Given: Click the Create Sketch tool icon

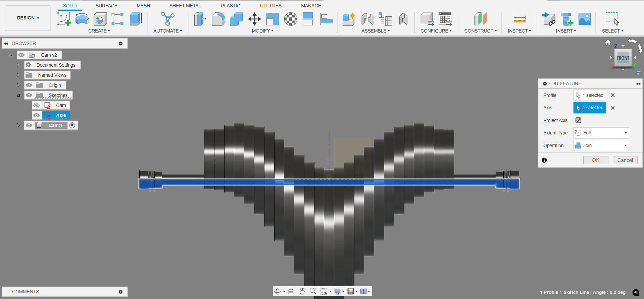Looking at the screenshot, I should point(64,19).
